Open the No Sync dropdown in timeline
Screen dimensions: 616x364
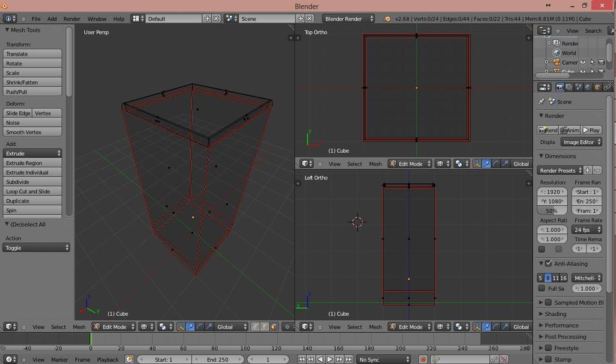[x=383, y=359]
